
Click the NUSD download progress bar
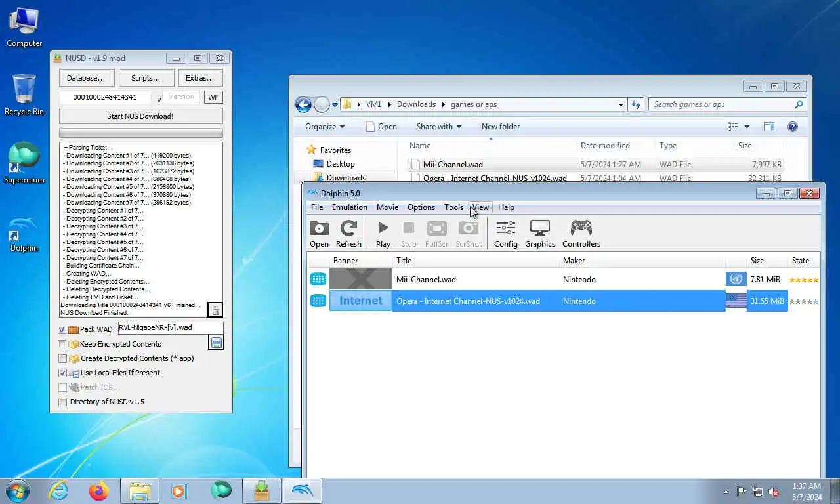[x=140, y=133]
